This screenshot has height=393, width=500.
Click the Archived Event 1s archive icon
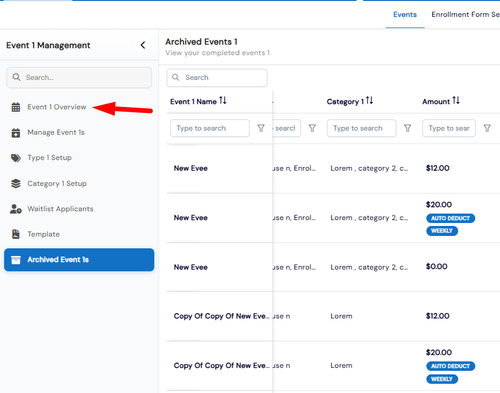click(x=16, y=260)
